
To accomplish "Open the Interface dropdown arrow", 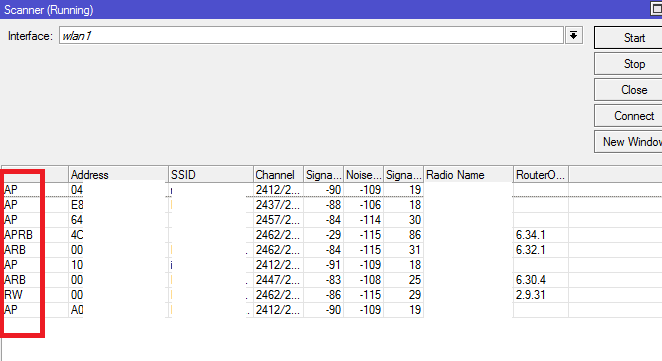I will click(573, 35).
